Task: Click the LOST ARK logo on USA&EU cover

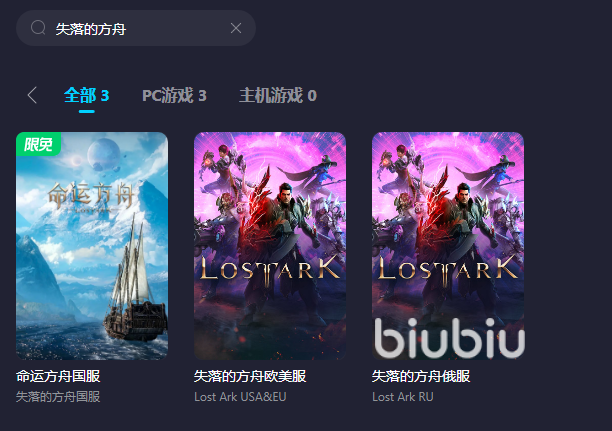Action: 270,269
